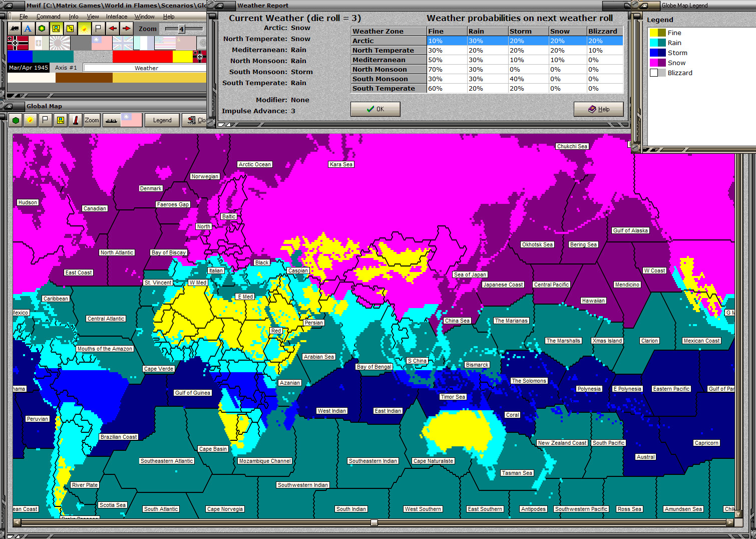Click the Blizzard color swatch in legend

[658, 73]
